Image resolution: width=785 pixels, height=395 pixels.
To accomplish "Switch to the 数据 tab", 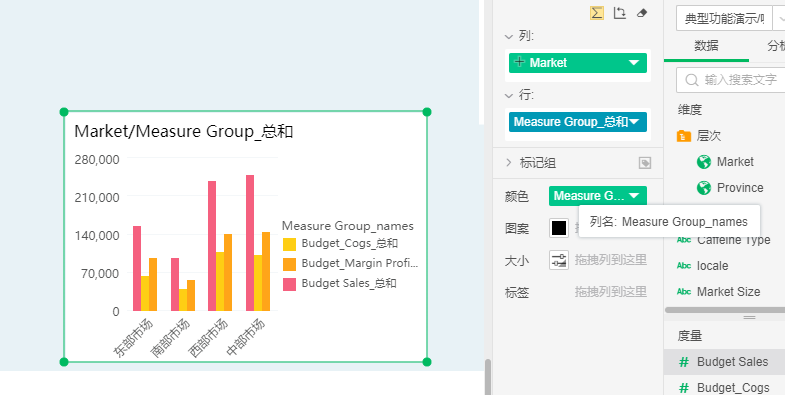I will (x=706, y=46).
